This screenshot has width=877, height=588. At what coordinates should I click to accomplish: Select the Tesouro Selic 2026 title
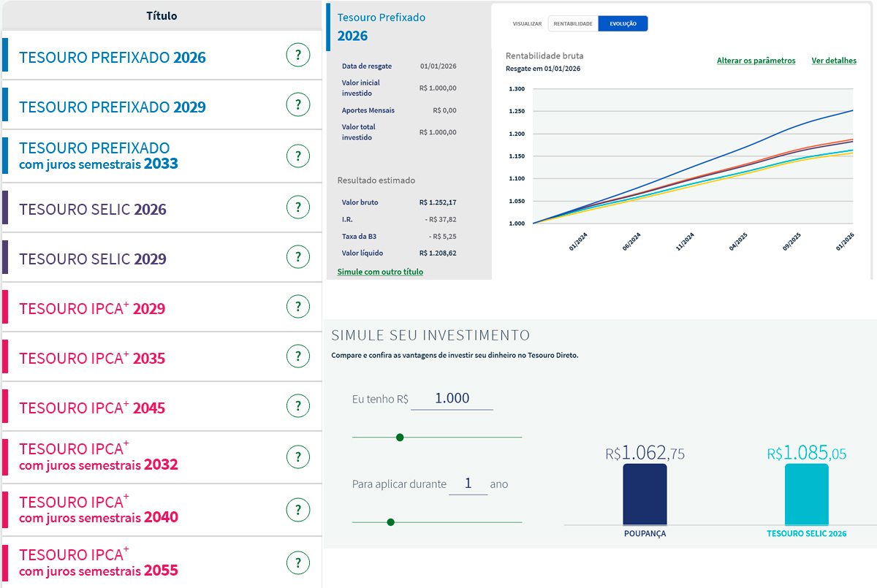tap(93, 210)
